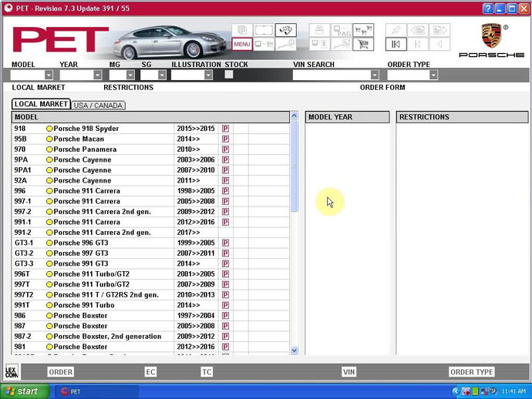
Task: Click the Porsche crest document icon
Action: point(242,30)
